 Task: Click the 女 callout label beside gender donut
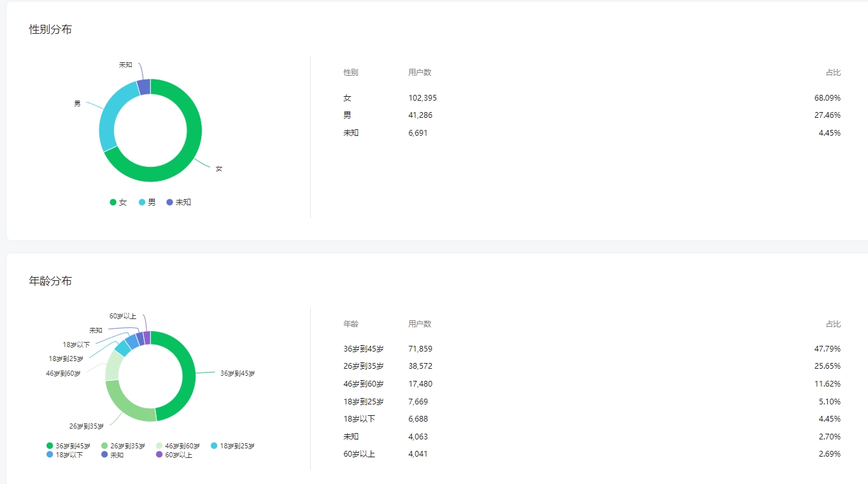pos(218,169)
